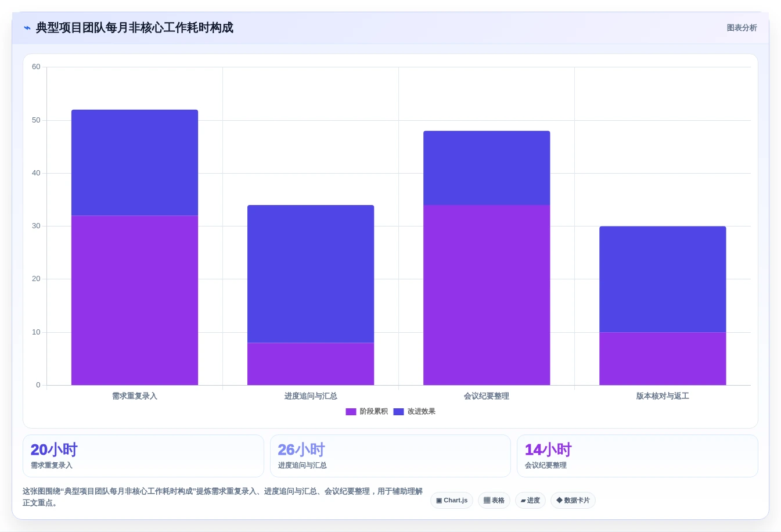This screenshot has width=781, height=532.
Task: Click the purple segment of 需求重复录入 bar
Action: [135, 300]
